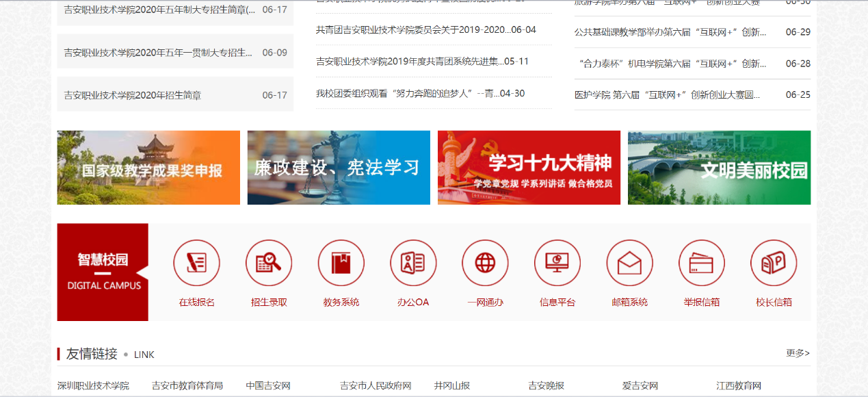The width and height of the screenshot is (868, 397).
Task: Open the 在线报名 online registration icon
Action: click(196, 263)
